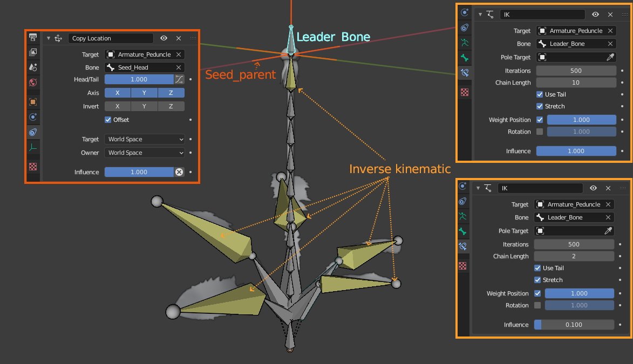Open the Owner space dropdown
This screenshot has height=364, width=633.
[x=144, y=153]
